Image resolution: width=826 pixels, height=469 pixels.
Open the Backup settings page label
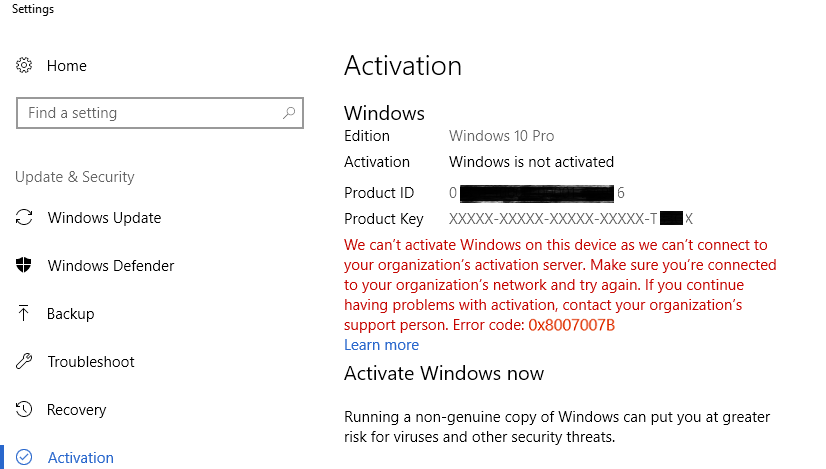click(71, 314)
